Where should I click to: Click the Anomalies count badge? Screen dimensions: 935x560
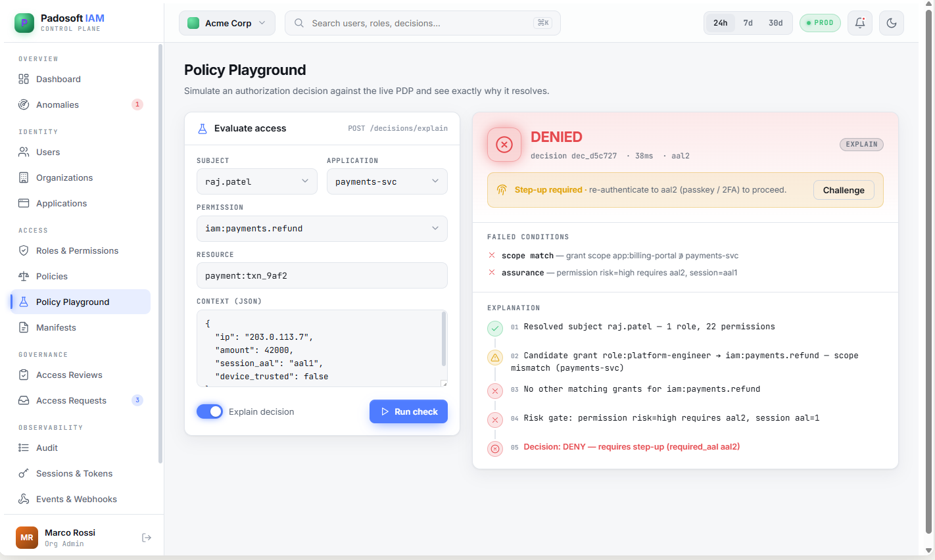[137, 105]
